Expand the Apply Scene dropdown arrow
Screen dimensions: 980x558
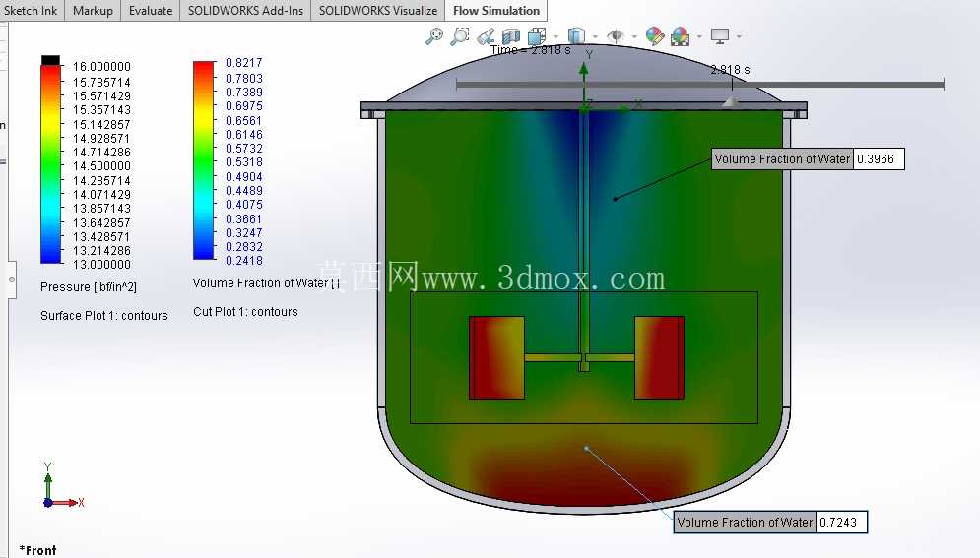(x=698, y=36)
